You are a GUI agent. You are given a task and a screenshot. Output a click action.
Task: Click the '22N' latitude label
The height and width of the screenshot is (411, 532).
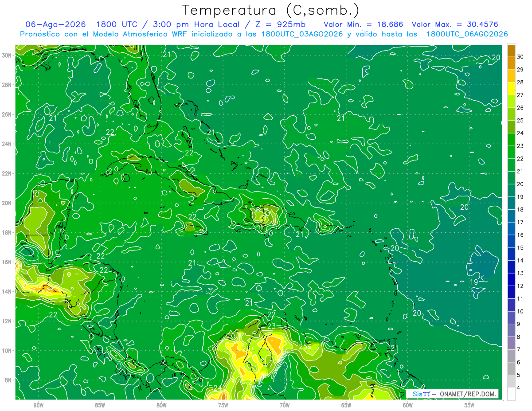[6, 173]
